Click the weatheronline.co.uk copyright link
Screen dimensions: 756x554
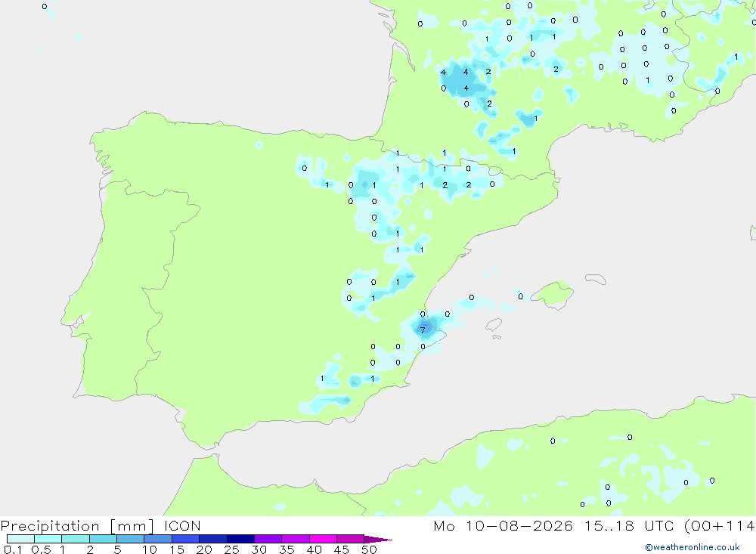692,547
